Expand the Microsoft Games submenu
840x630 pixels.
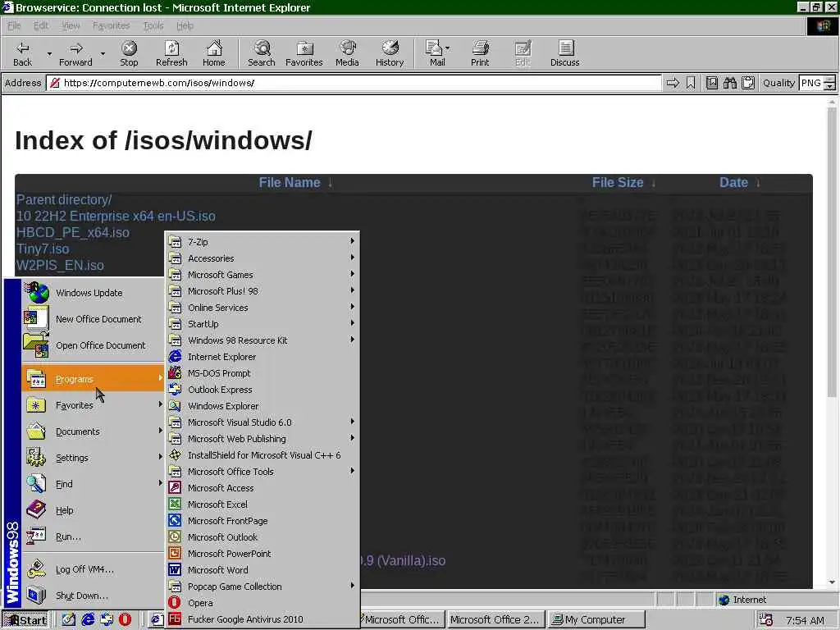coord(262,275)
